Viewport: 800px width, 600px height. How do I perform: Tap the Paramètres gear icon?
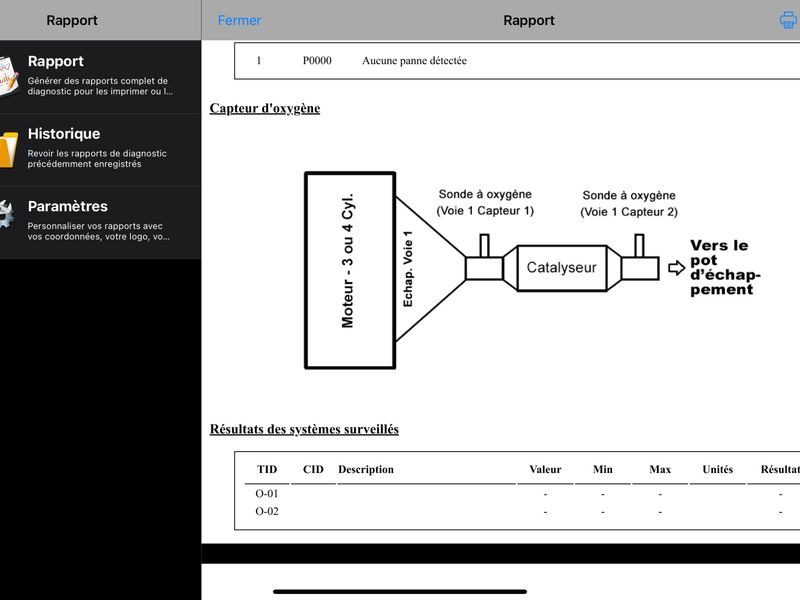7,215
